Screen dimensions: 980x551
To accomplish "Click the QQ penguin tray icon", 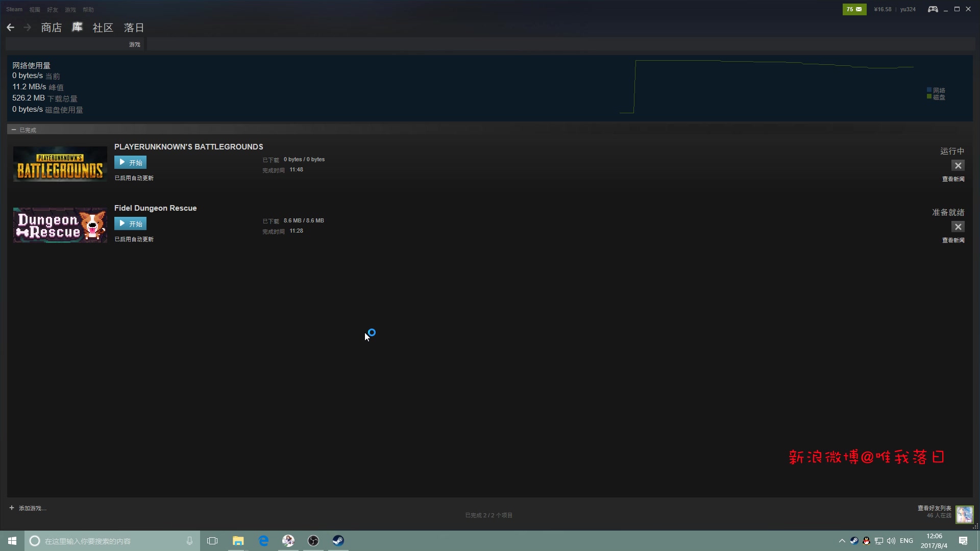I will click(x=866, y=541).
